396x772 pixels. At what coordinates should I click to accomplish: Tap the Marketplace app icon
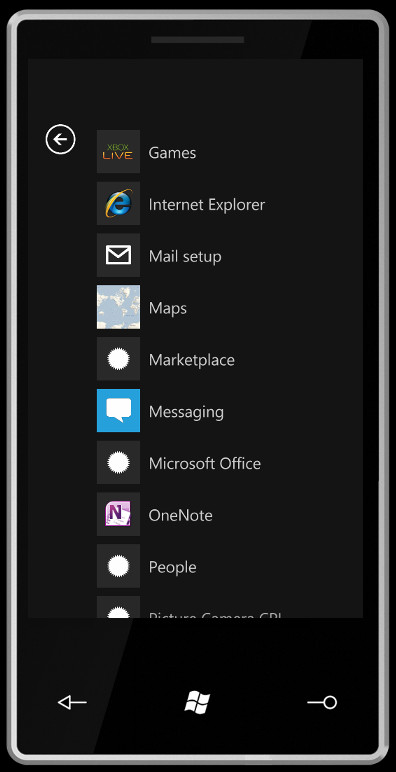tap(118, 359)
